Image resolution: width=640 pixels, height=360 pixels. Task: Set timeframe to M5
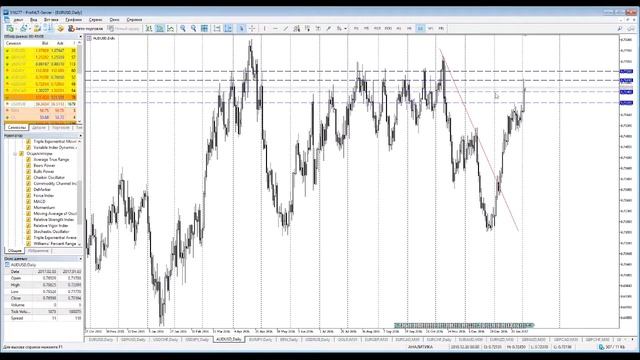point(367,28)
